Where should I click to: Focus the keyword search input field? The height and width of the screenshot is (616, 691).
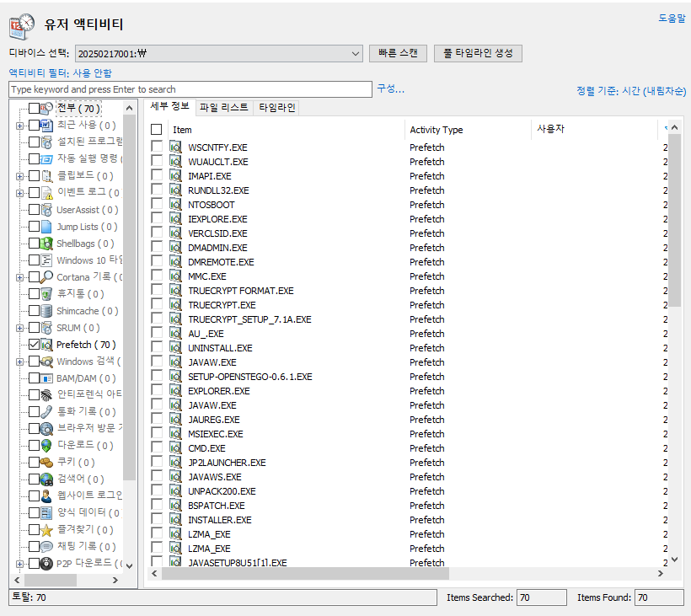[x=190, y=89]
